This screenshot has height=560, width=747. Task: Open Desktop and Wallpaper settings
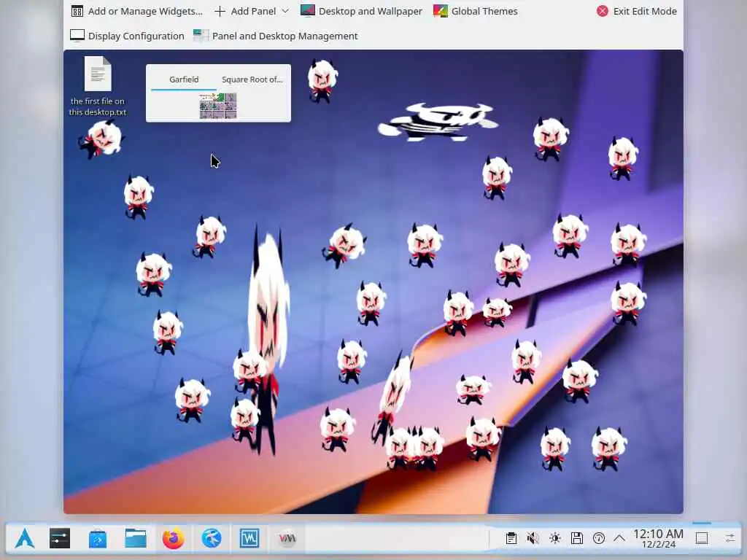(361, 11)
